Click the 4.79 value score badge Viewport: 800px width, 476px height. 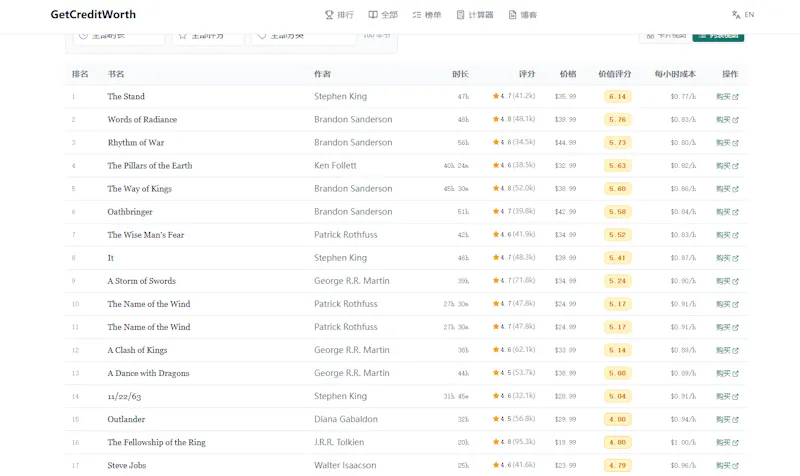pyautogui.click(x=617, y=465)
